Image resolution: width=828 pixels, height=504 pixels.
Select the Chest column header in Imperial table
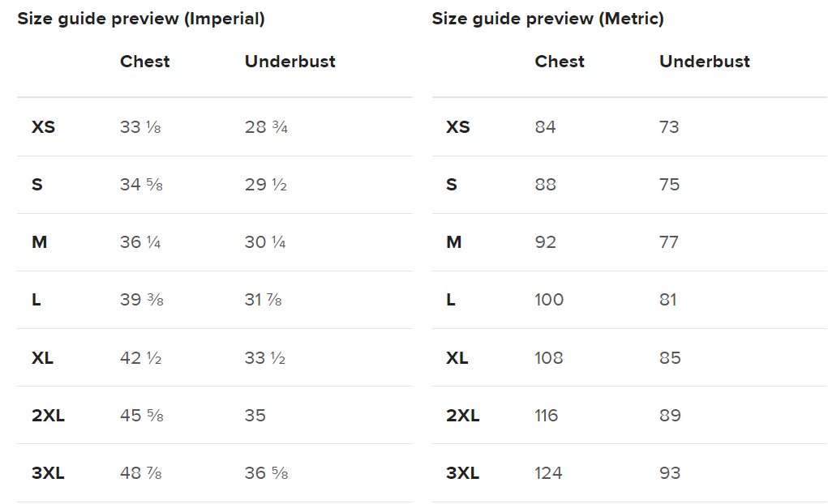(x=144, y=62)
